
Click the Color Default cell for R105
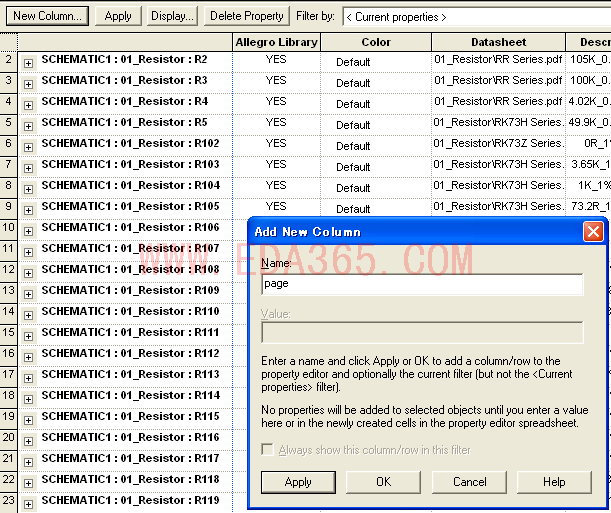point(376,209)
